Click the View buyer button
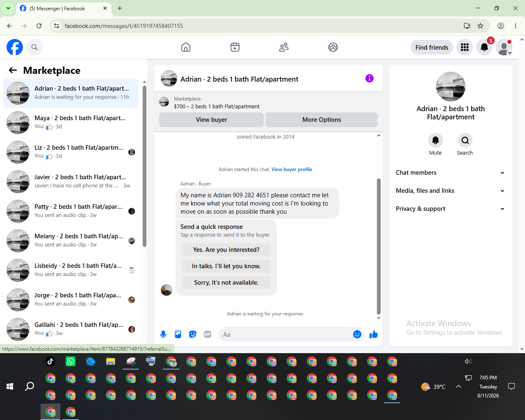 pos(211,120)
